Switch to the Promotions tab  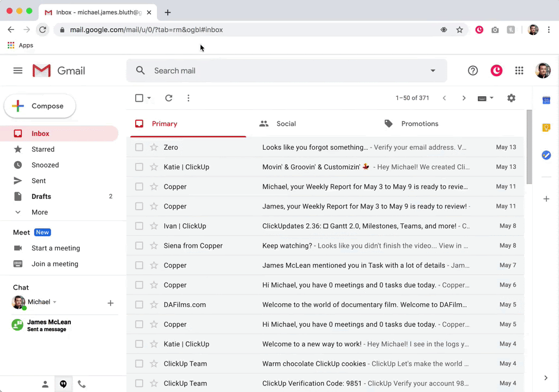tap(419, 124)
